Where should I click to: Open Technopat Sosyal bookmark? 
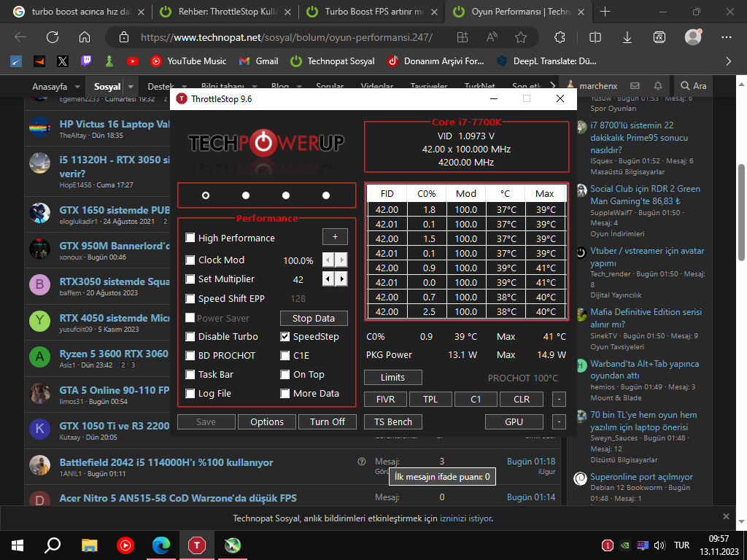pyautogui.click(x=333, y=61)
